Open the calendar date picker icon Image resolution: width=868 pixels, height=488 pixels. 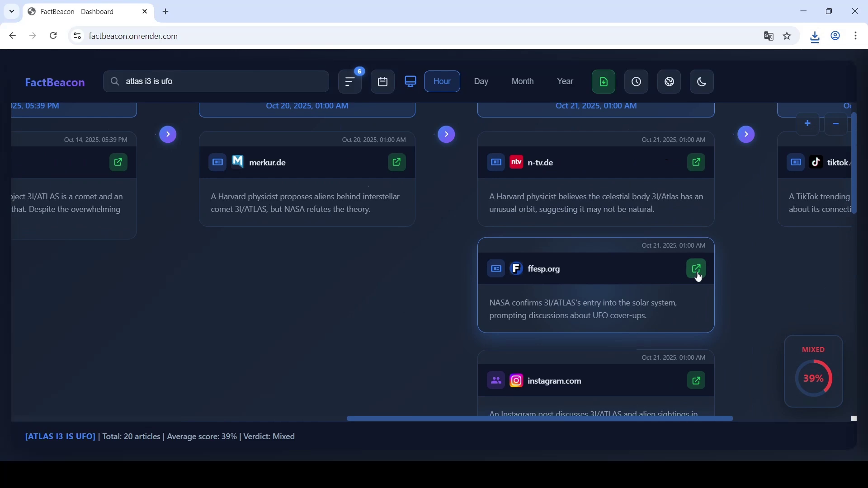coord(383,82)
